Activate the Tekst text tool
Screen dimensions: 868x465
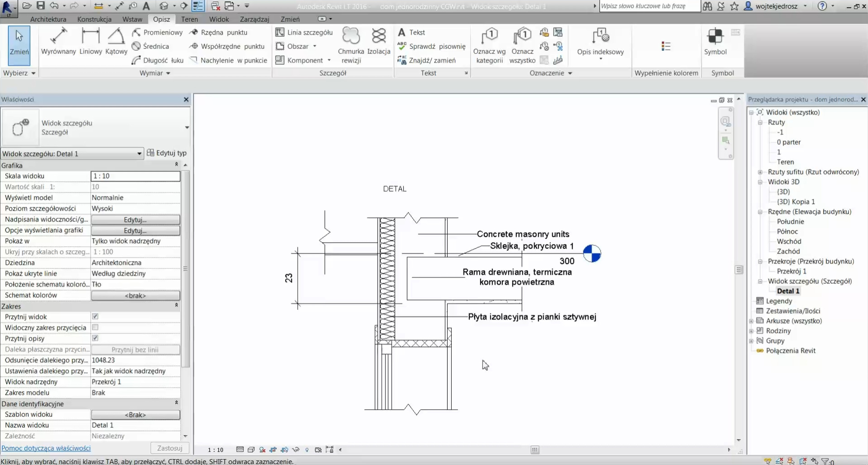pyautogui.click(x=411, y=33)
